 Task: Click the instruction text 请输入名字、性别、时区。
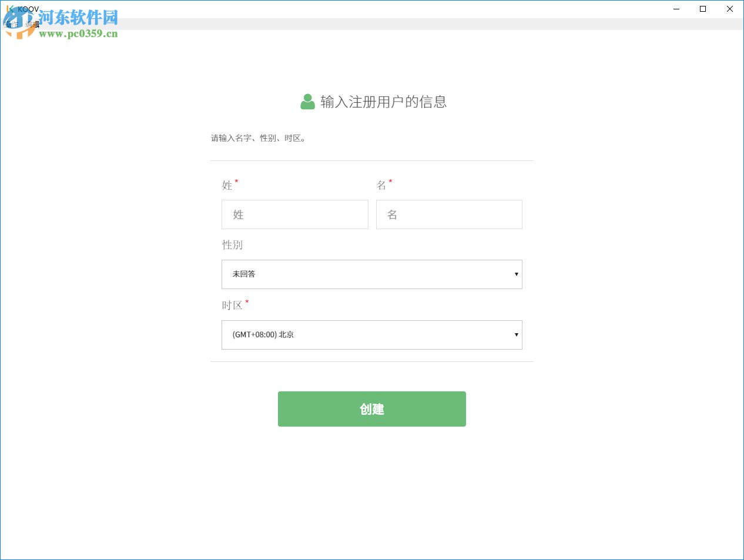click(x=259, y=138)
